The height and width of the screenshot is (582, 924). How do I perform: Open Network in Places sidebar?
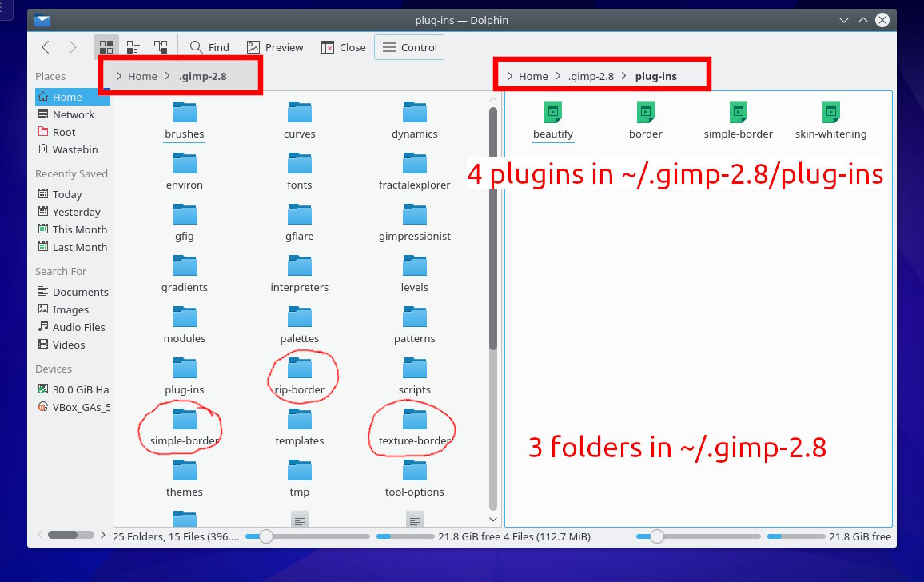click(x=73, y=114)
